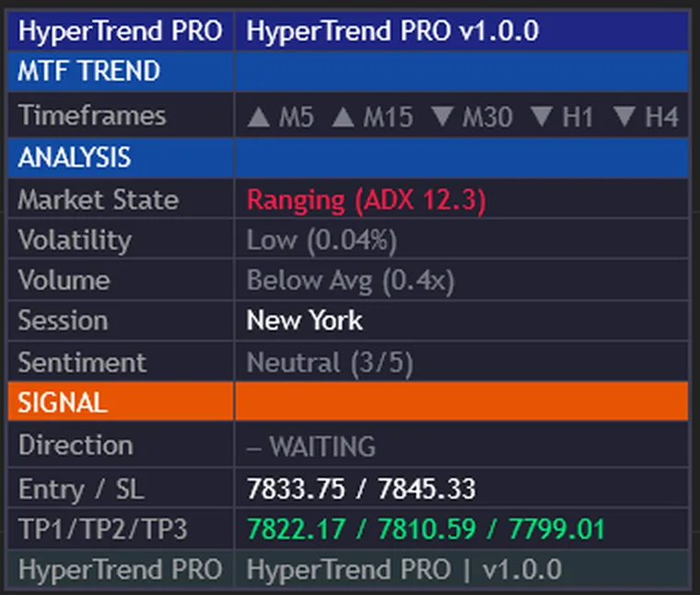This screenshot has height=595, width=700.
Task: Click the Ranging (ADX 12.3) value
Action: pos(366,200)
